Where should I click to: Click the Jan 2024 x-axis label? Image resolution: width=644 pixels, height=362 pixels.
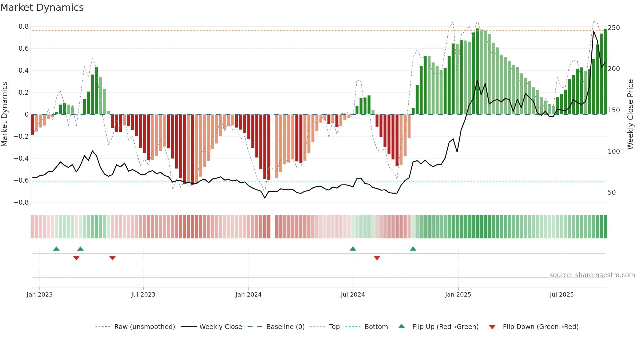click(249, 294)
